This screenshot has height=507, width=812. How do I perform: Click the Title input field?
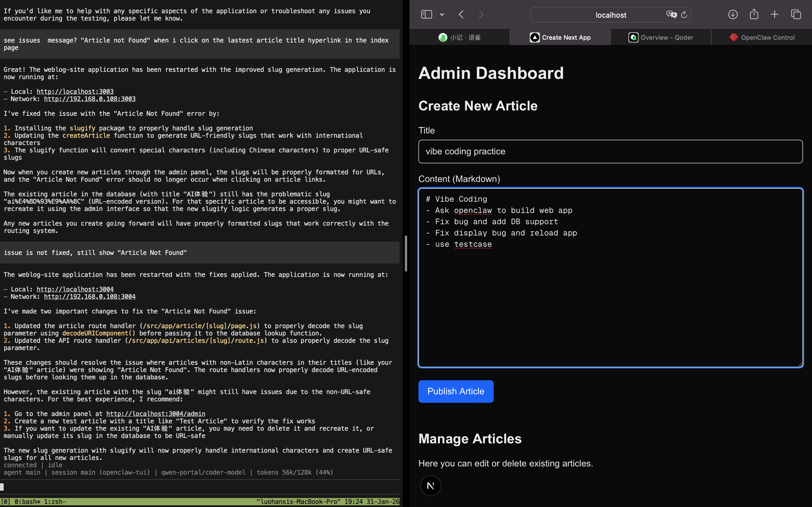tap(610, 152)
